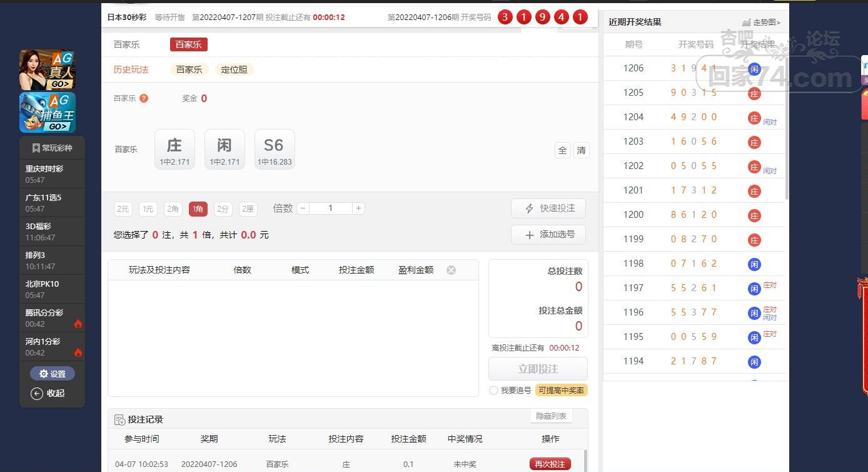868x472 pixels.
Task: Select the S6 bet option
Action: (x=275, y=150)
